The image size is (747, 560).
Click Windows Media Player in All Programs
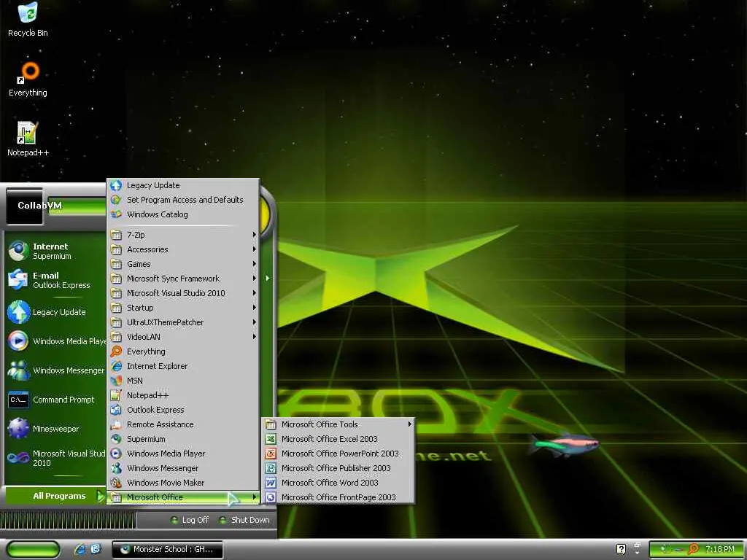[183, 454]
